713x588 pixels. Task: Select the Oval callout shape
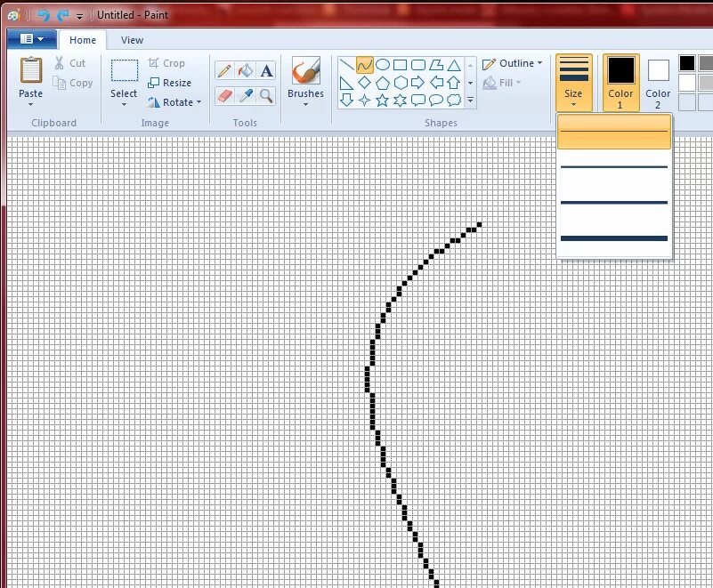point(436,100)
